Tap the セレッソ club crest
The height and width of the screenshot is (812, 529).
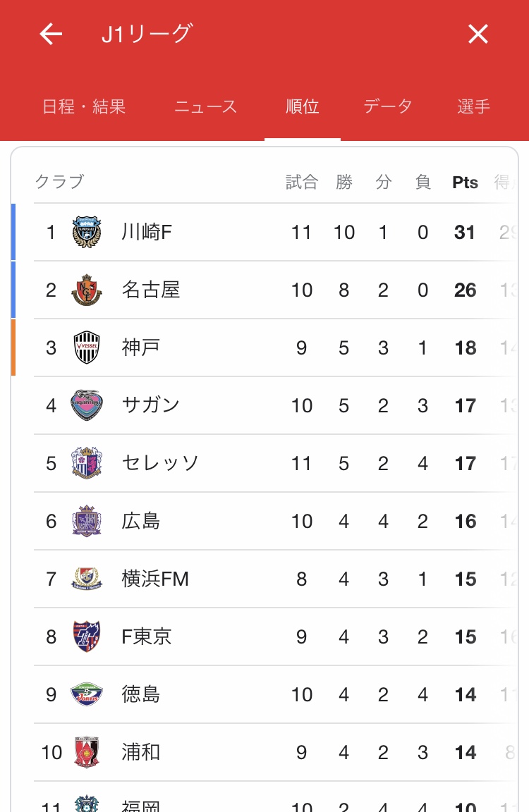coord(87,463)
